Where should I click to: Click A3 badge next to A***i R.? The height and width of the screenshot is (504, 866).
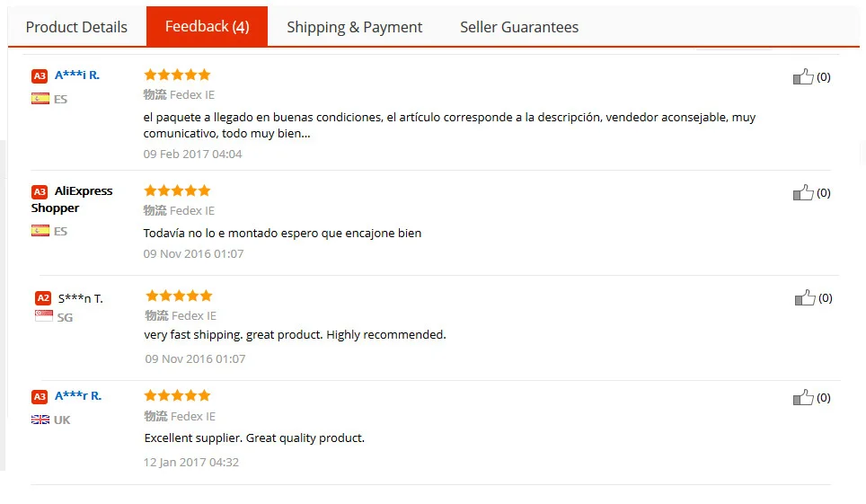40,75
